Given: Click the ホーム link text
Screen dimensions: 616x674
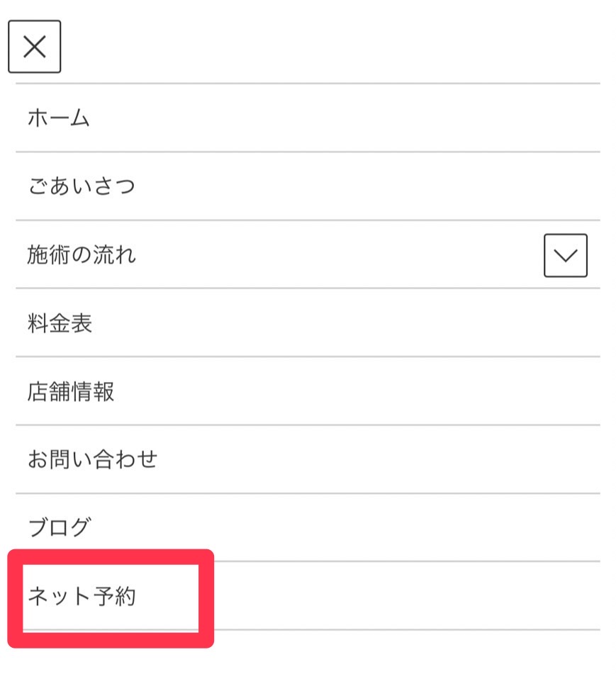Looking at the screenshot, I should pos(59,118).
